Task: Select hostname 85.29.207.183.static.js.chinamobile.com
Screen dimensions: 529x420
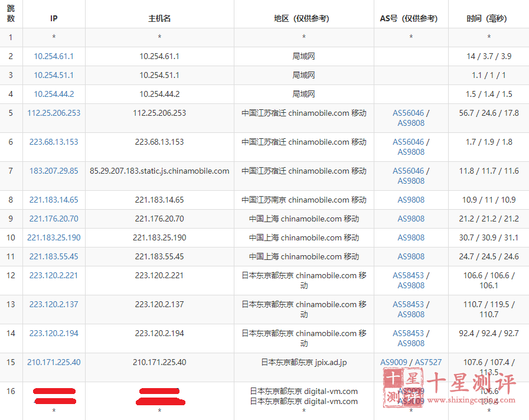Action: click(159, 171)
